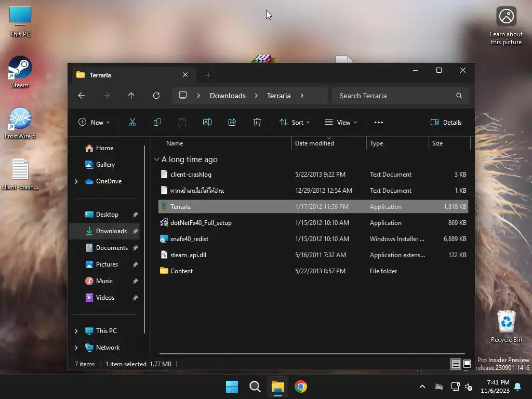This screenshot has width=532, height=399.
Task: Go forward with the right arrow
Action: click(x=106, y=96)
